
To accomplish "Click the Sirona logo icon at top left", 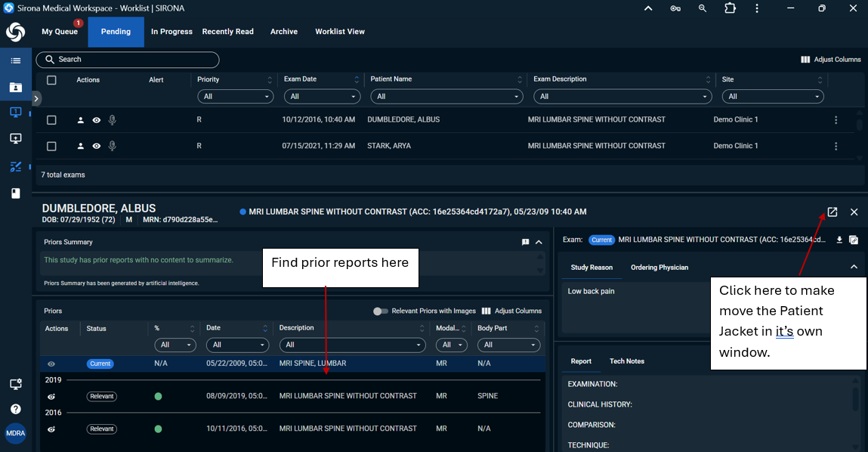I will click(15, 32).
